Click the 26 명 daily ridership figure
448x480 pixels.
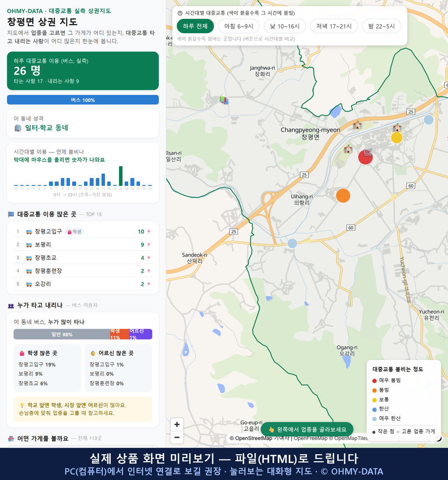[27, 71]
